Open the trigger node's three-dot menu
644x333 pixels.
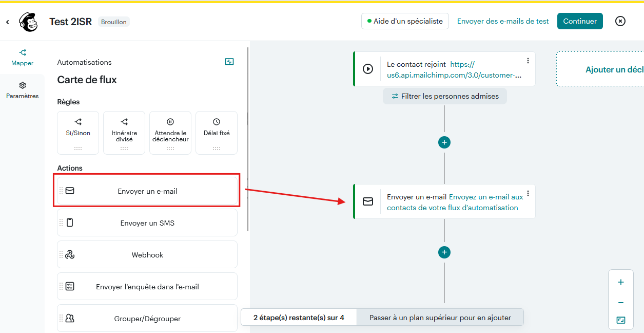click(x=528, y=61)
